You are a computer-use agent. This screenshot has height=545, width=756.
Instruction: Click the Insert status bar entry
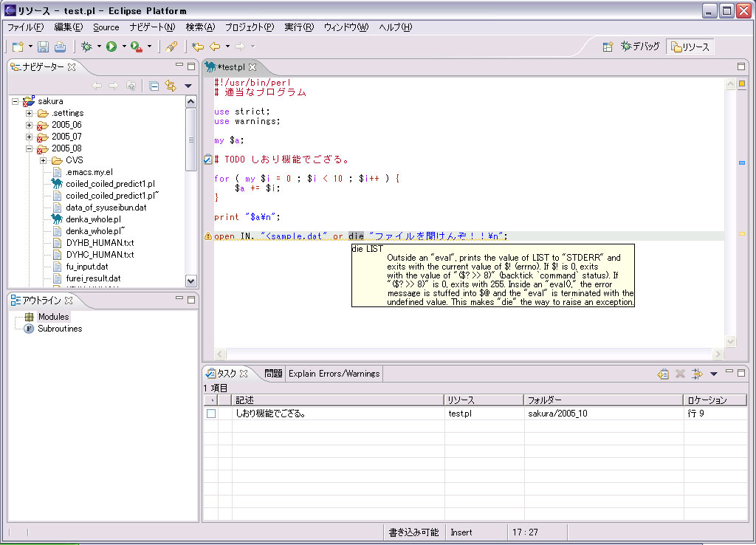pos(461,532)
